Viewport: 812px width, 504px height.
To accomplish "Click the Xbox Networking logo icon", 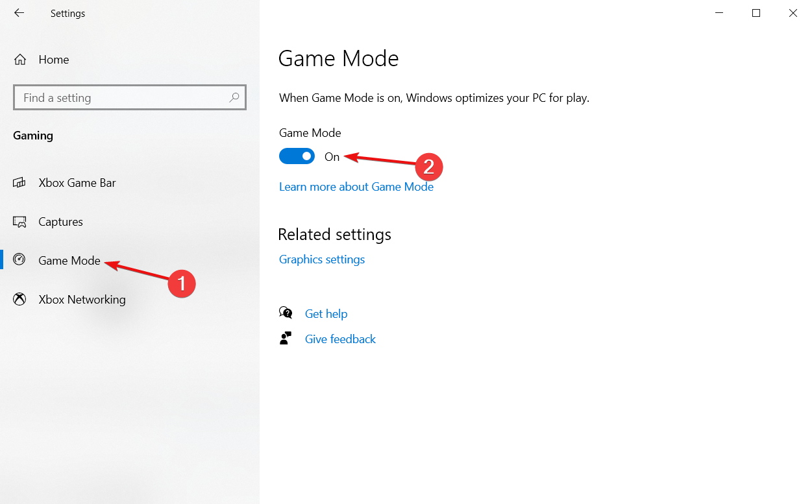I will (19, 300).
